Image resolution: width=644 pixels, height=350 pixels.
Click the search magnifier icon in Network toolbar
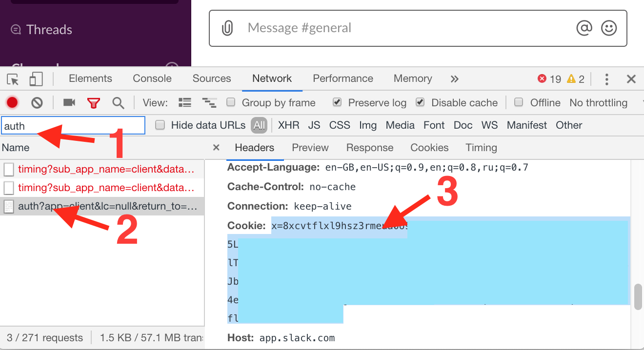pyautogui.click(x=118, y=103)
